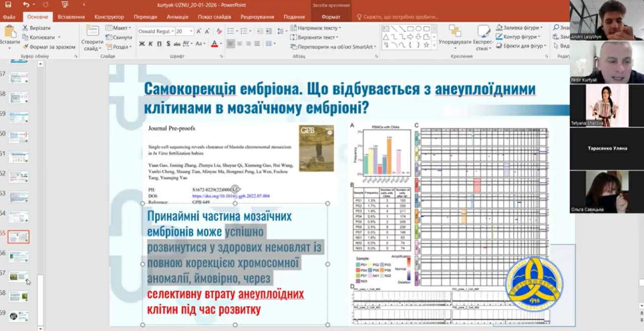Toggle italic (К) formatting
This screenshot has width=644, height=331.
[151, 44]
